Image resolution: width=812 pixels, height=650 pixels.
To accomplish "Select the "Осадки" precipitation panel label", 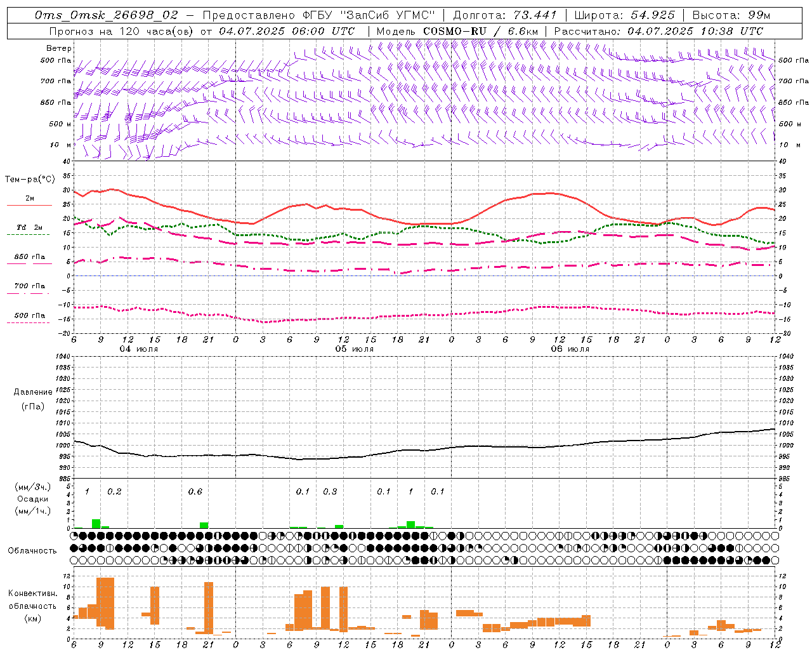I will (33, 499).
